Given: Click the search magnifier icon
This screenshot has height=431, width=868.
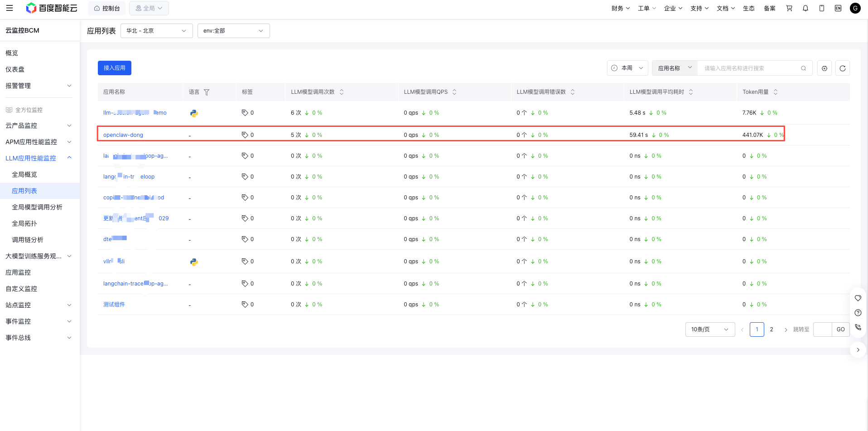Looking at the screenshot, I should tap(803, 68).
